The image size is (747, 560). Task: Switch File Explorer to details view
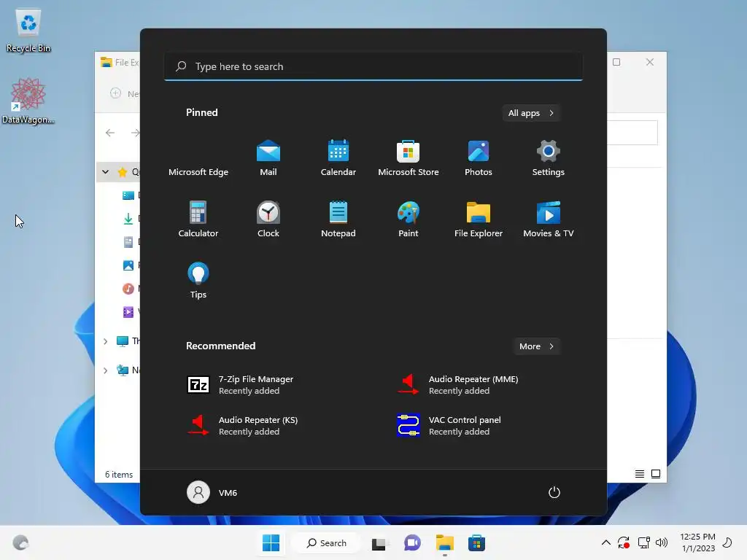640,474
